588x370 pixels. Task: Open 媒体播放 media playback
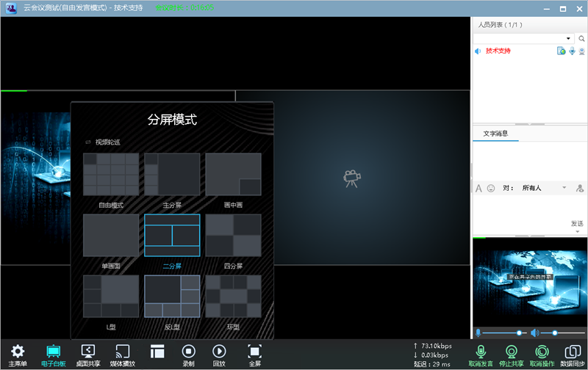122,353
